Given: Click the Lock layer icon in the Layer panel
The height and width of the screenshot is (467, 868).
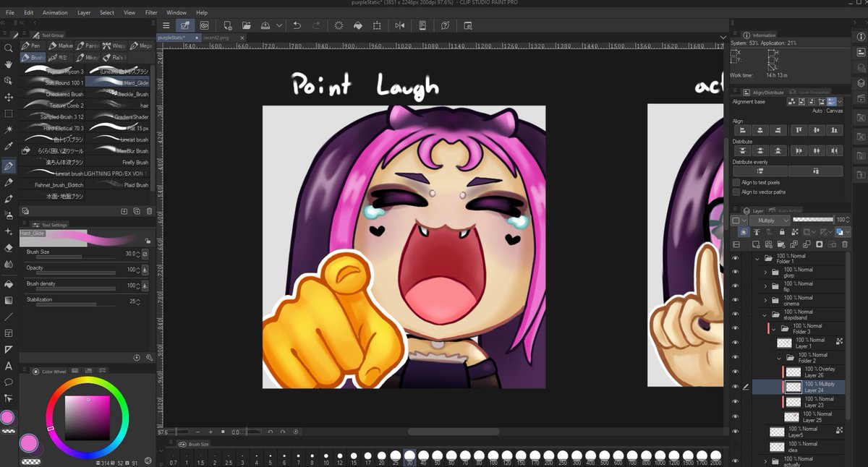Looking at the screenshot, I should (x=781, y=231).
